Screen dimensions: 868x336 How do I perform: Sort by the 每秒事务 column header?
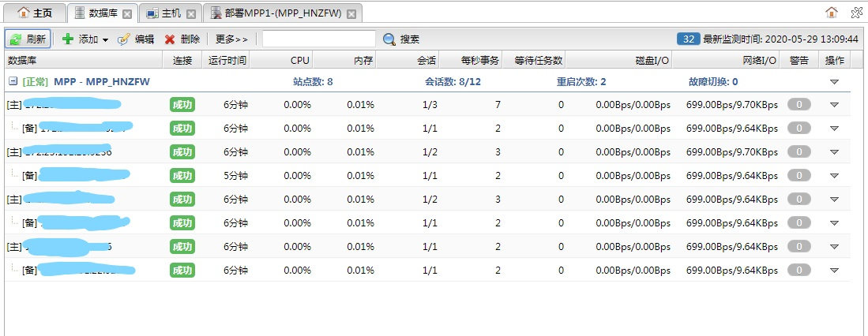471,60
